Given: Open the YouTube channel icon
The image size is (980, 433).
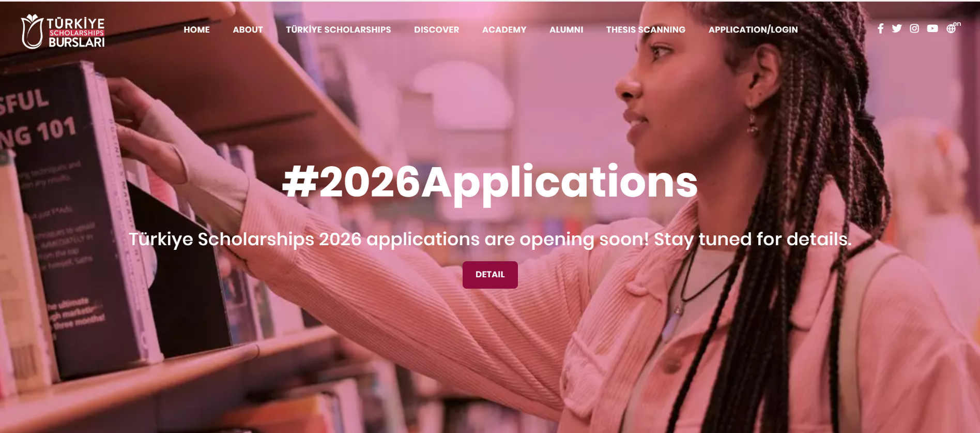Looking at the screenshot, I should tap(932, 28).
